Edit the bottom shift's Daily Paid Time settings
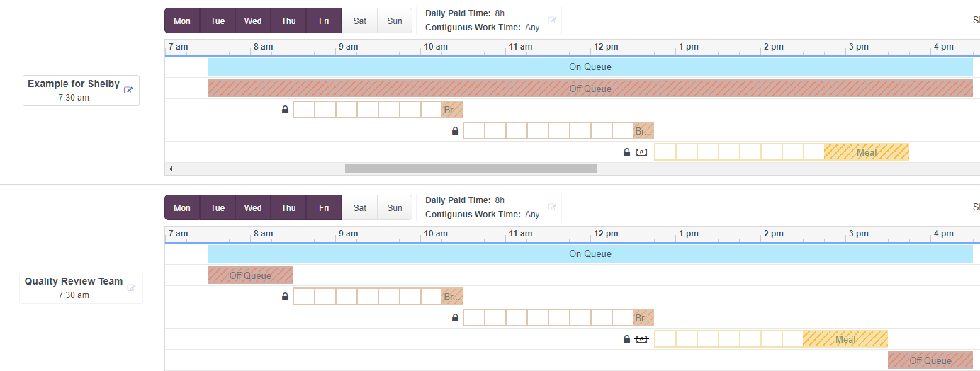The width and height of the screenshot is (980, 371). point(552,207)
